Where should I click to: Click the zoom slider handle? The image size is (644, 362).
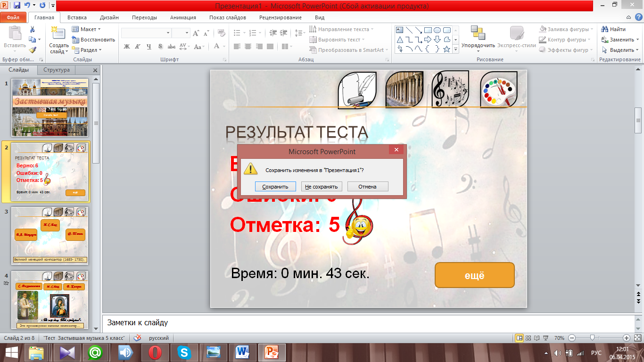pyautogui.click(x=592, y=338)
